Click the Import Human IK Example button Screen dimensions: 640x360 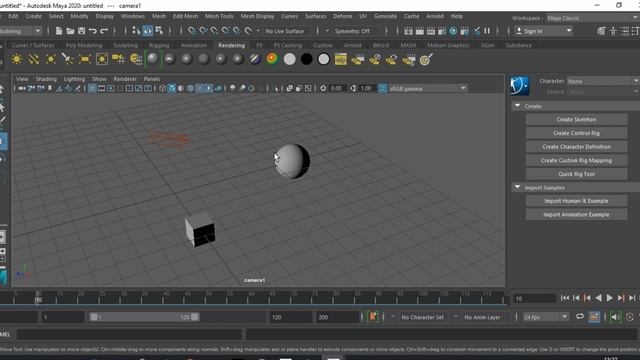[576, 201]
